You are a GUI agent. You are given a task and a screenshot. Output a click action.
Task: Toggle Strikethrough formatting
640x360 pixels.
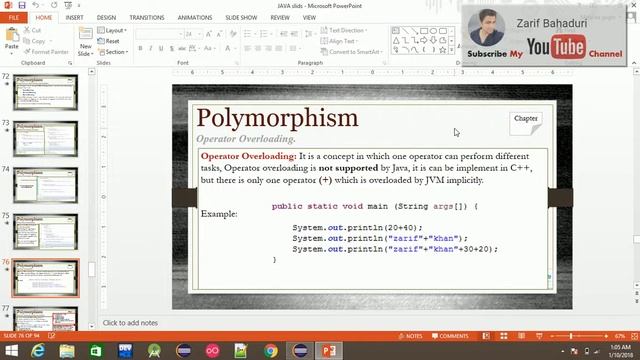click(x=182, y=49)
